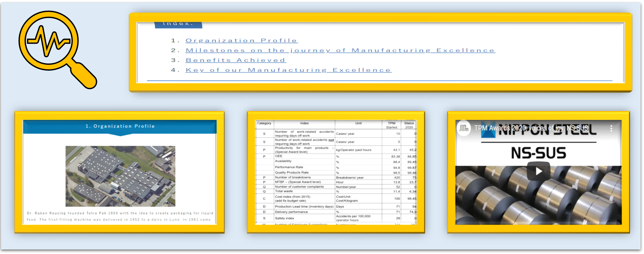Click the magnifying glass pulse icon

click(x=58, y=49)
